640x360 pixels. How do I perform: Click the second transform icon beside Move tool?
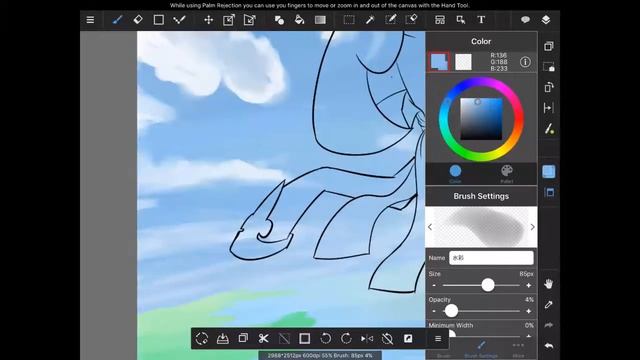[x=249, y=20]
